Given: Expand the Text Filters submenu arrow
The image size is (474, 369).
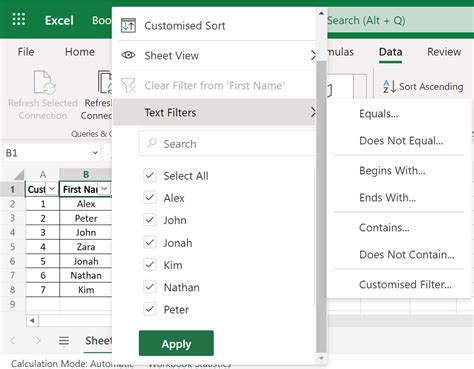Looking at the screenshot, I should point(313,112).
